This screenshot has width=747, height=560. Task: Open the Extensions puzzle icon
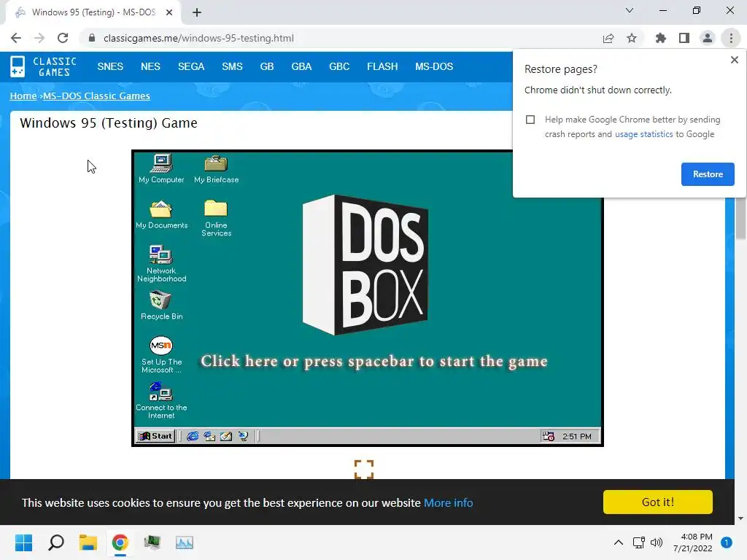pos(661,38)
